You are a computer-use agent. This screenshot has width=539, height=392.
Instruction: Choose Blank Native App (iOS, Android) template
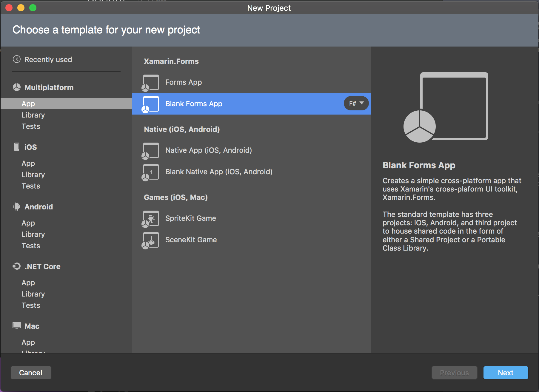pos(251,172)
